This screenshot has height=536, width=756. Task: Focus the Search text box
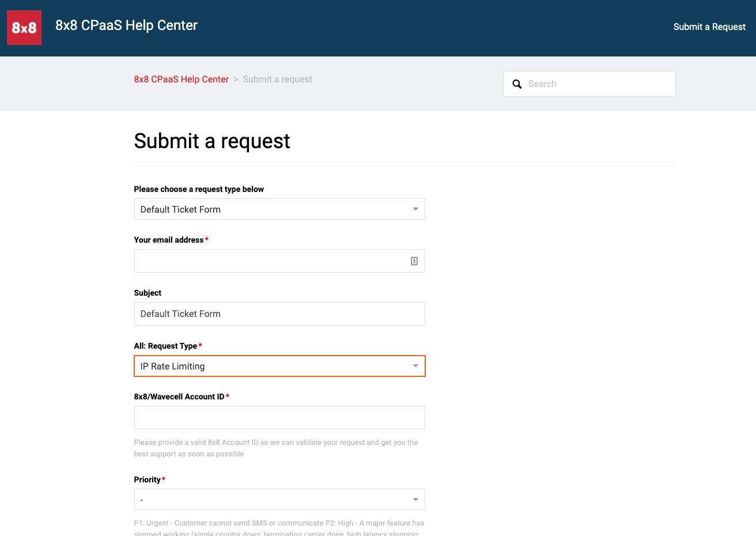(x=596, y=84)
